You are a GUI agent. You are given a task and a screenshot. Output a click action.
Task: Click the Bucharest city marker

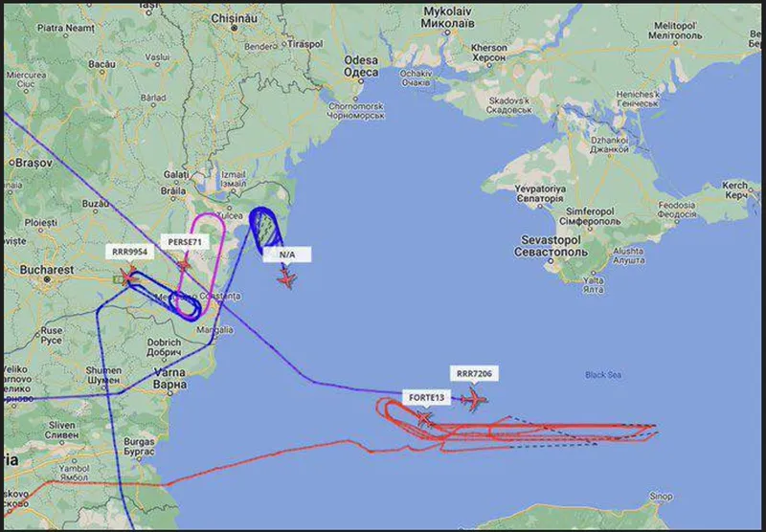click(47, 279)
